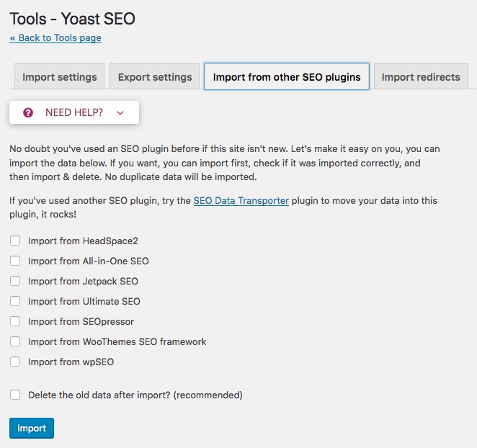
Task: Tick Import from Jetpack SEO checkbox
Action: (15, 281)
